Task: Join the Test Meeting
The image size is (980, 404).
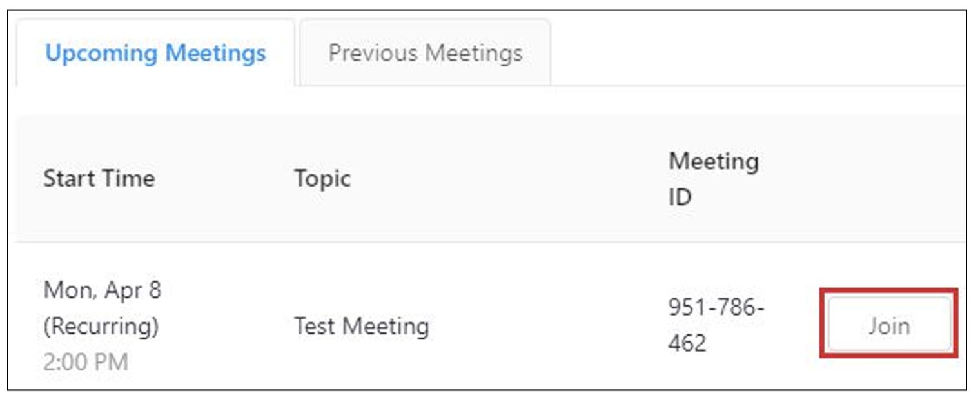Action: click(889, 325)
